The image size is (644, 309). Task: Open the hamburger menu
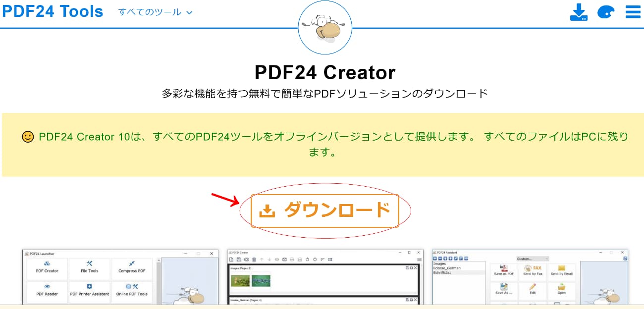point(633,12)
